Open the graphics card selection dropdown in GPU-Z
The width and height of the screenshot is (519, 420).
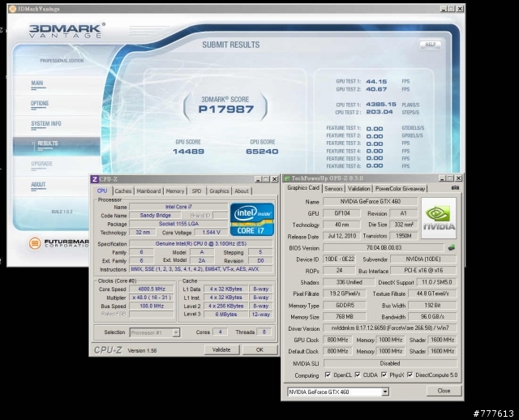tap(385, 392)
